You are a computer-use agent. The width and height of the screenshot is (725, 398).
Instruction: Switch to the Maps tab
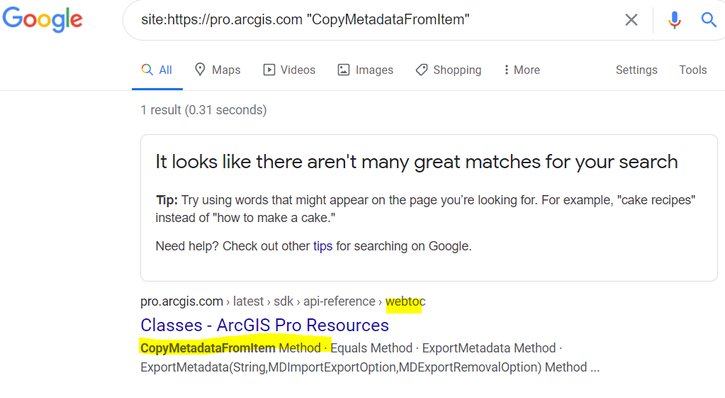point(217,70)
